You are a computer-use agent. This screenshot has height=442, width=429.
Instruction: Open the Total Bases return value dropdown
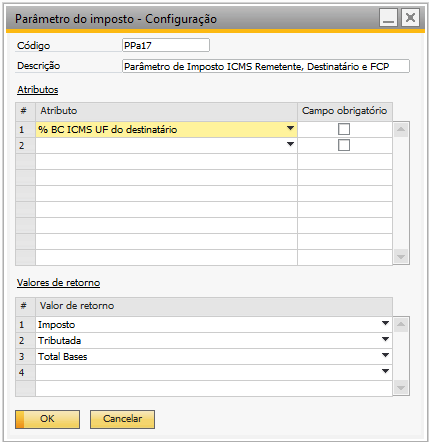pyautogui.click(x=385, y=355)
